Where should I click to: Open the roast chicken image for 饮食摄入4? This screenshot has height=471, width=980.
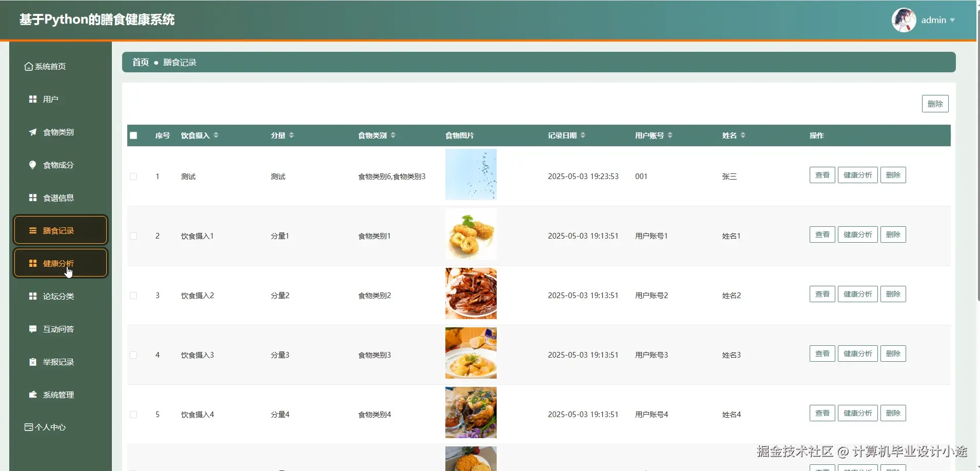click(471, 413)
